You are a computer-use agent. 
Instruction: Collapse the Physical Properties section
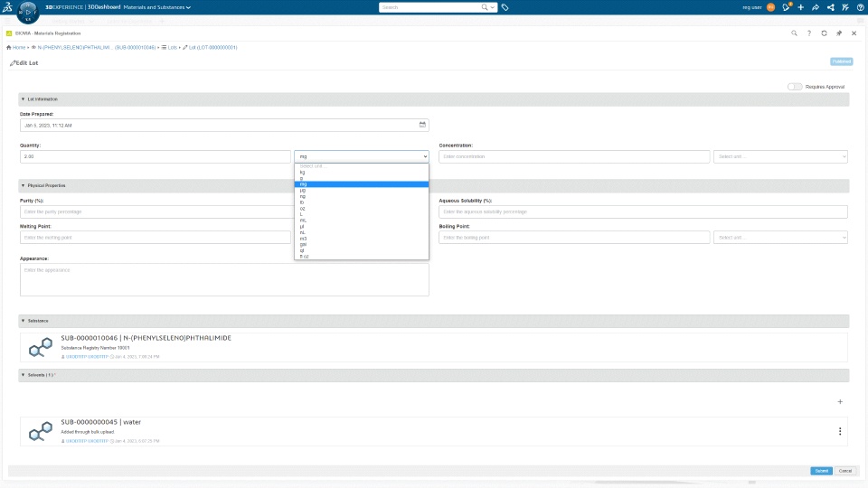coord(23,185)
